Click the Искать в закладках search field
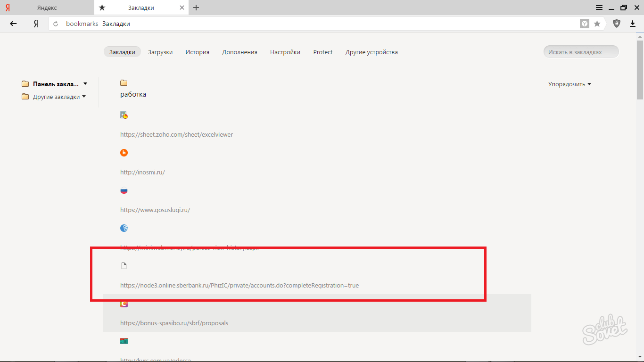This screenshot has width=644, height=362. 580,52
